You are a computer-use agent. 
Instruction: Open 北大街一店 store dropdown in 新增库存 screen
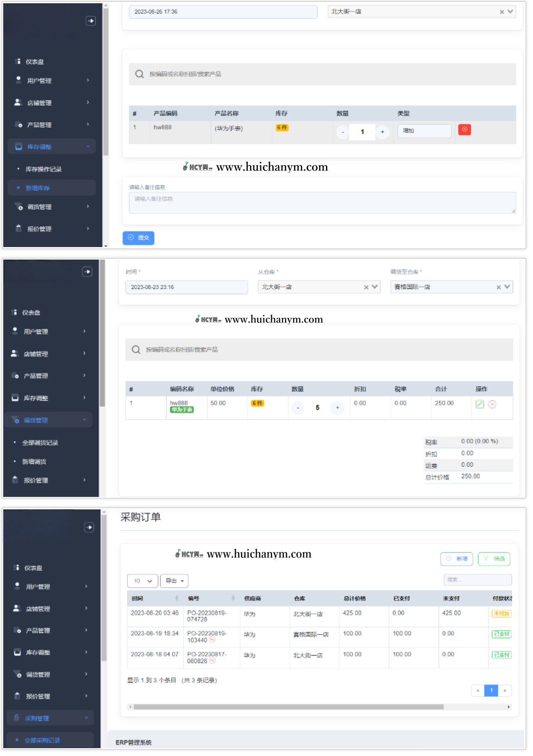click(x=510, y=12)
